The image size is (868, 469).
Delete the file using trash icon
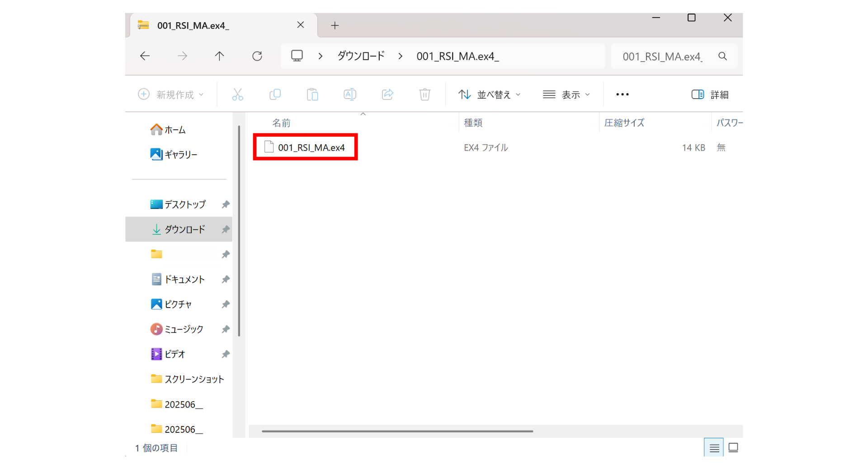[x=425, y=95]
